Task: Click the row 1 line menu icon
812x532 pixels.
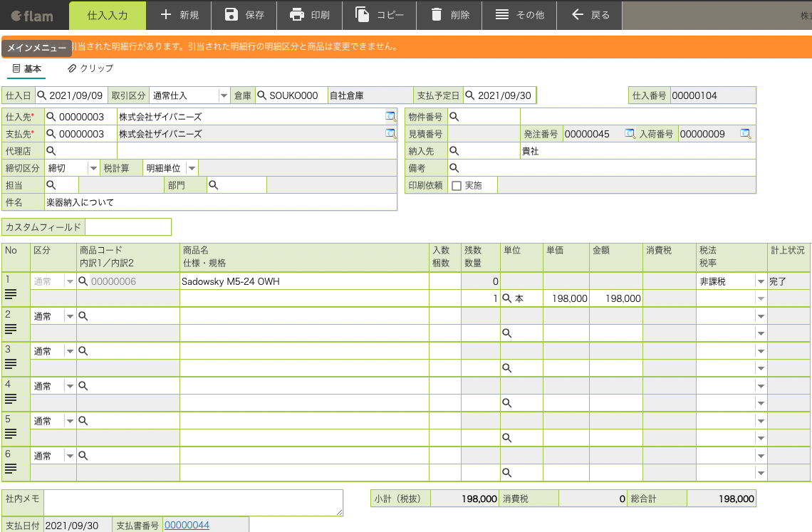Action: pyautogui.click(x=11, y=294)
